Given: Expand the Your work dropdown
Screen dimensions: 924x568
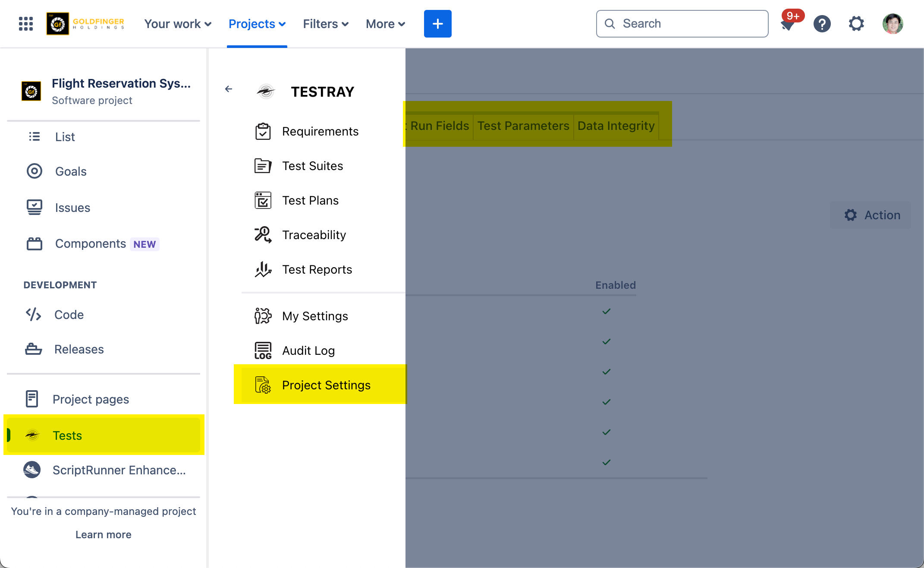Looking at the screenshot, I should pos(177,24).
